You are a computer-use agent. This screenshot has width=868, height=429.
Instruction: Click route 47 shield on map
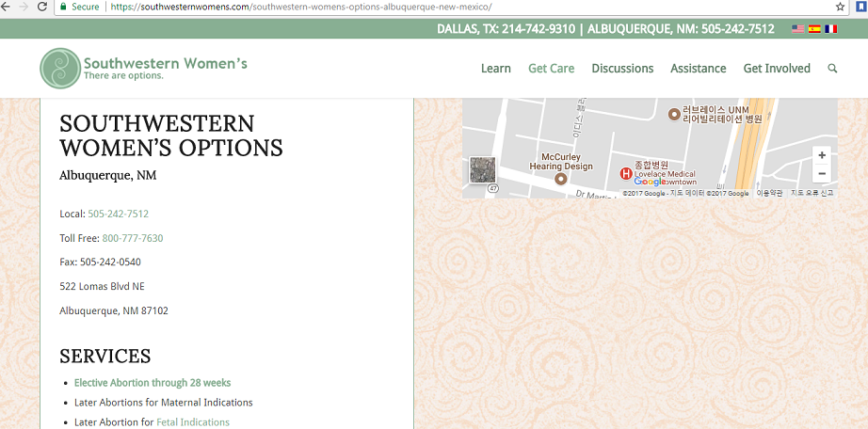pos(493,188)
